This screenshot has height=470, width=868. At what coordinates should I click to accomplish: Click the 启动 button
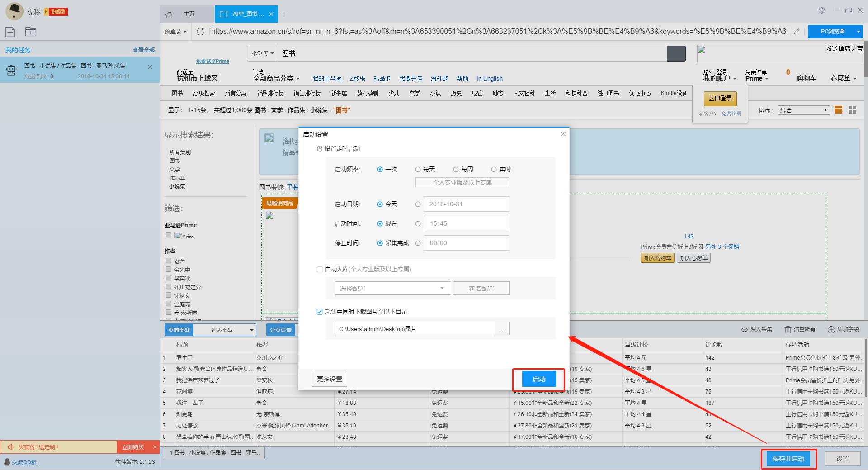tap(539, 379)
